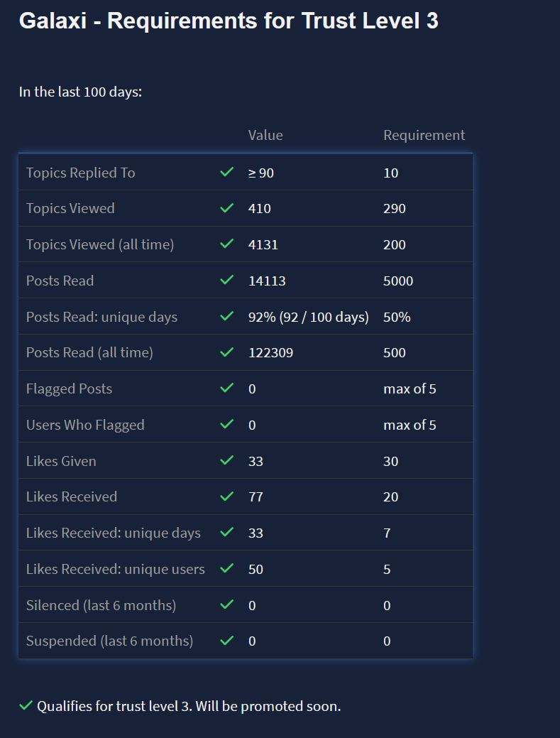This screenshot has height=738, width=560.
Task: Click the In the last 100 days text
Action: (80, 92)
